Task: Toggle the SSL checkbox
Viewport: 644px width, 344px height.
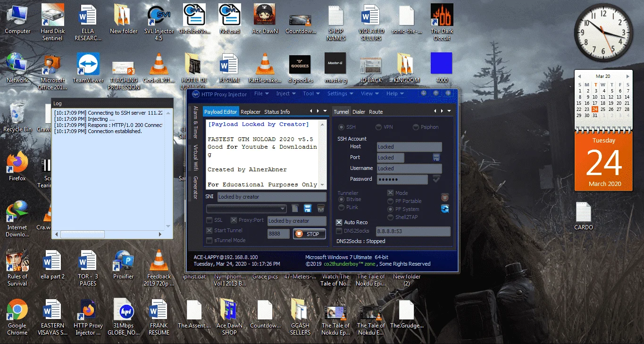Action: point(209,220)
